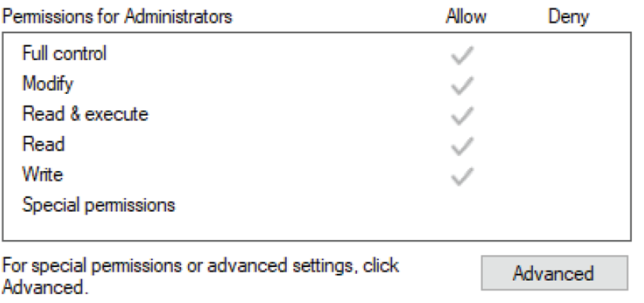
Task: Click the advanced settings hint text
Action: coord(200,277)
